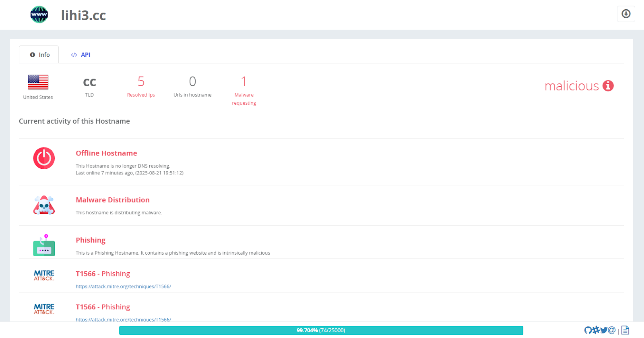Image resolution: width=644 pixels, height=338 pixels.
Task: Click the United States flag
Action: [38, 82]
